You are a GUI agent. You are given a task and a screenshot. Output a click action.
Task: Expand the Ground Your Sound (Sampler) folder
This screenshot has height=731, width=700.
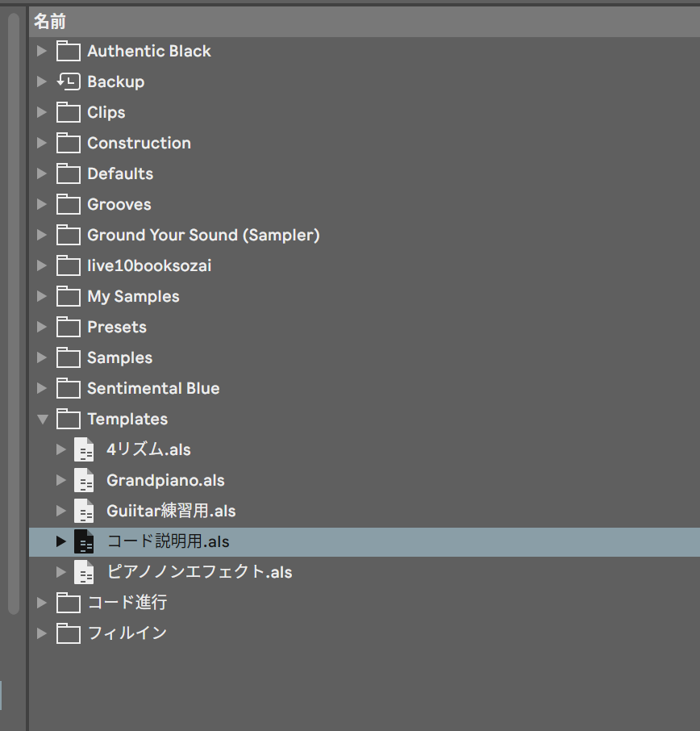pyautogui.click(x=42, y=235)
